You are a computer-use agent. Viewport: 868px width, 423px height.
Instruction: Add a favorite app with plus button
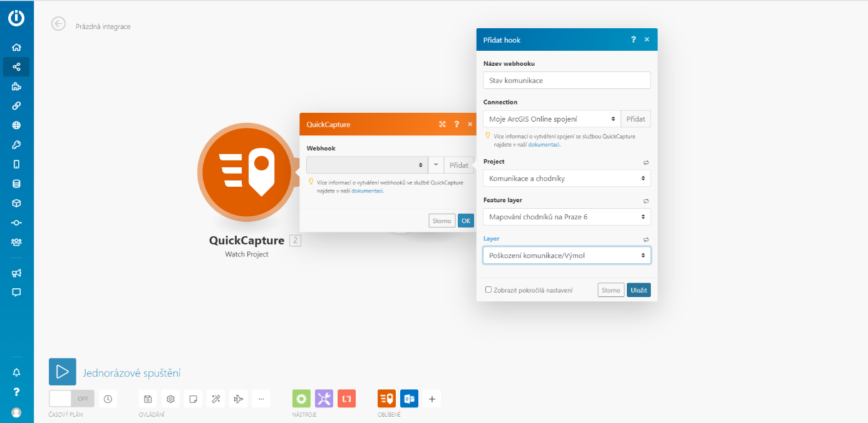click(x=431, y=399)
